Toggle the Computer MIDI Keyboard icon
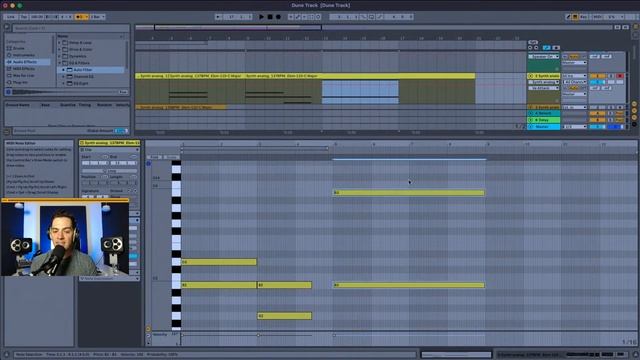The height and width of the screenshot is (360, 640). point(575,17)
